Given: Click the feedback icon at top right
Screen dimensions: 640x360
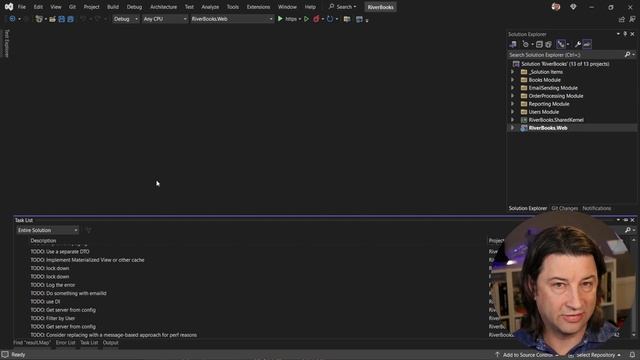Looking at the screenshot, I should (x=632, y=19).
